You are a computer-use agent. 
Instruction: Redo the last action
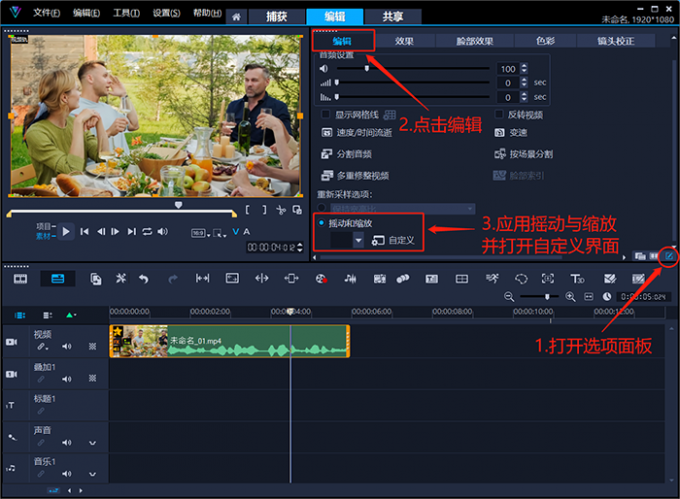[173, 279]
